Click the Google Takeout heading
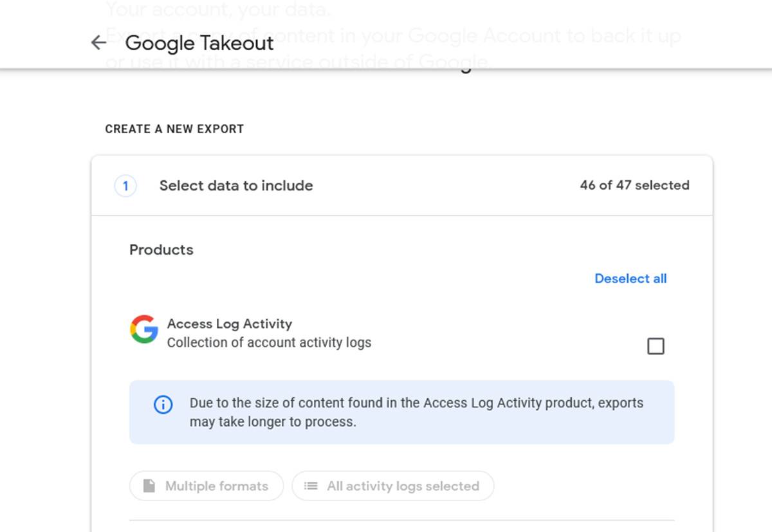The height and width of the screenshot is (532, 772). click(199, 43)
